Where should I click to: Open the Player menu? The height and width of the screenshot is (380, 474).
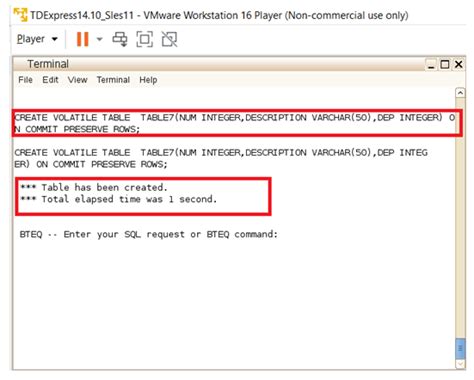(x=37, y=39)
